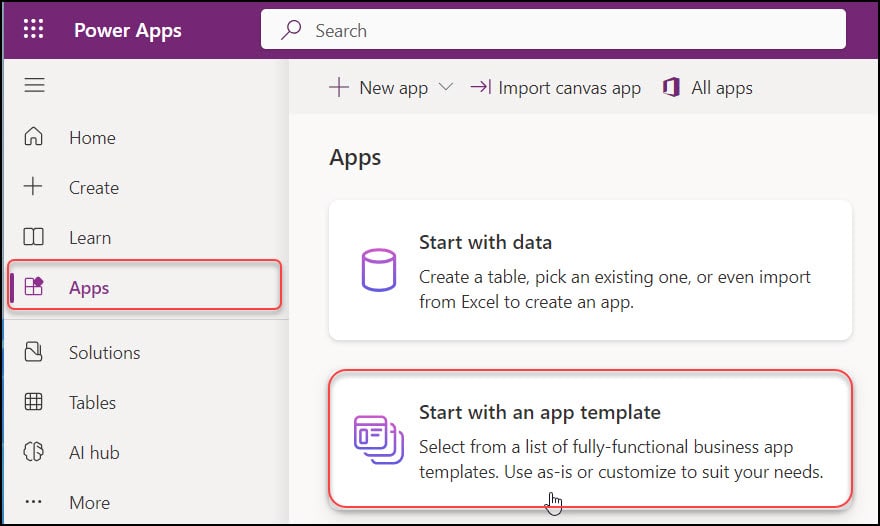Image resolution: width=880 pixels, height=526 pixels.
Task: Click the Home house icon
Action: click(34, 136)
